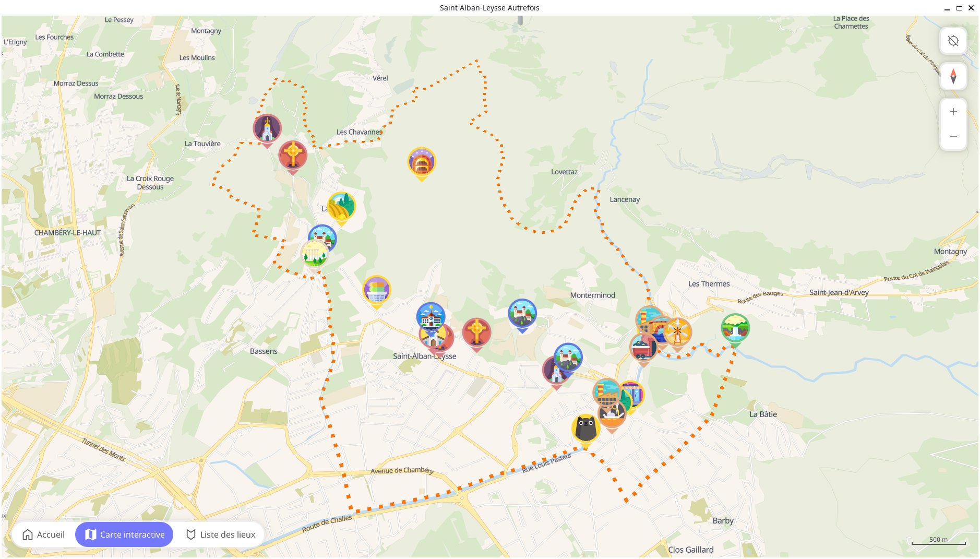This screenshot has width=980, height=559.
Task: Select the Carte interactive tab
Action: [x=124, y=534]
